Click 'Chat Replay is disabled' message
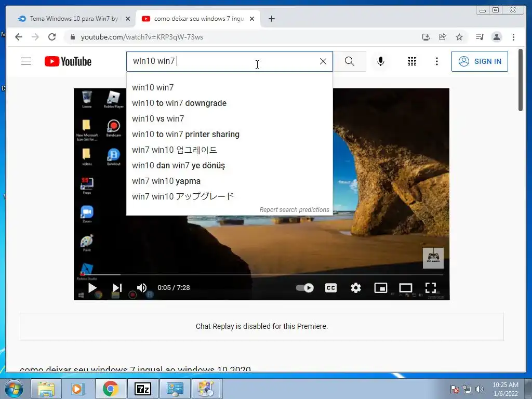Screen dimensions: 532x399 pyautogui.click(x=262, y=326)
